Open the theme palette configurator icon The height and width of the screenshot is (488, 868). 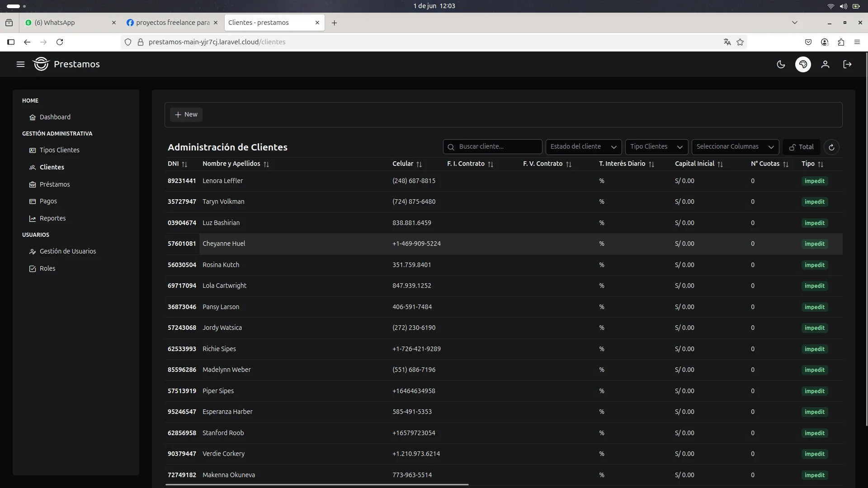(x=803, y=64)
